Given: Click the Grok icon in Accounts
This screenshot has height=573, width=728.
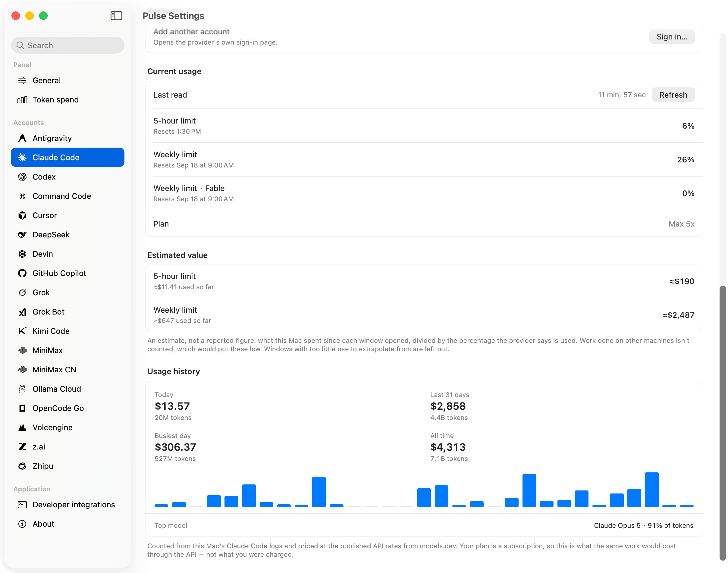Looking at the screenshot, I should coord(22,293).
